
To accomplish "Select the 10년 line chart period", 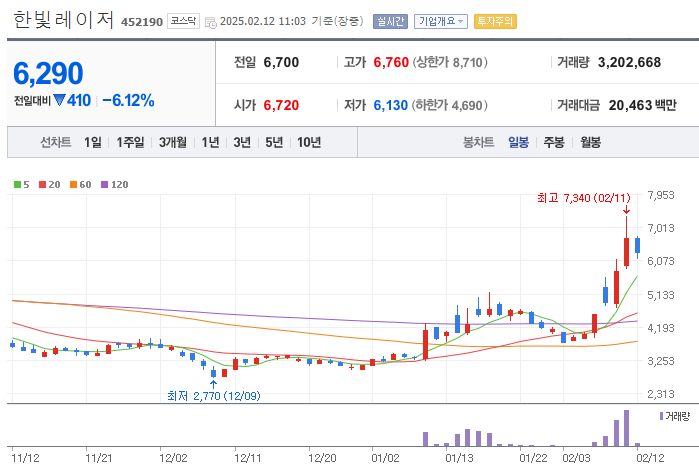I will coord(309,142).
